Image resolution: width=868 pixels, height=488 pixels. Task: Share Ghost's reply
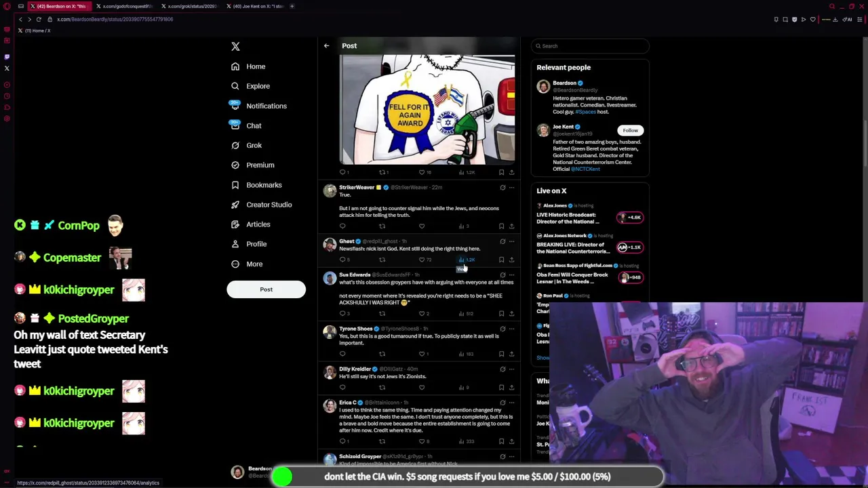(511, 260)
